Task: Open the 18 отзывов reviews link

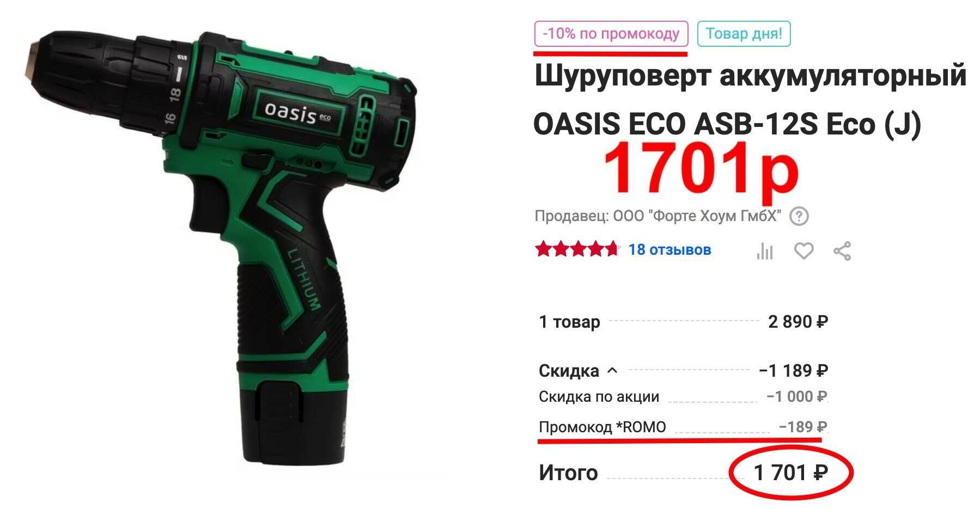Action: click(669, 249)
